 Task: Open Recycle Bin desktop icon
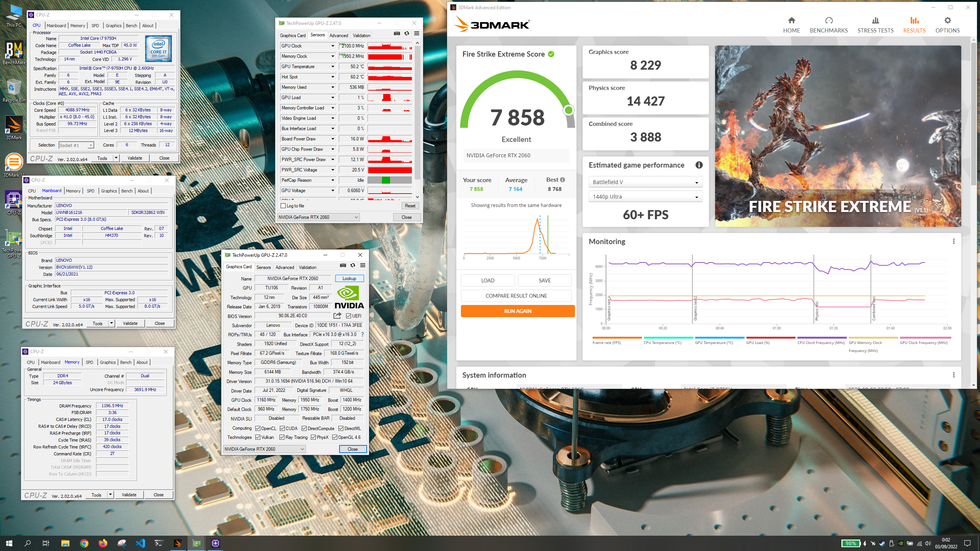click(x=14, y=91)
